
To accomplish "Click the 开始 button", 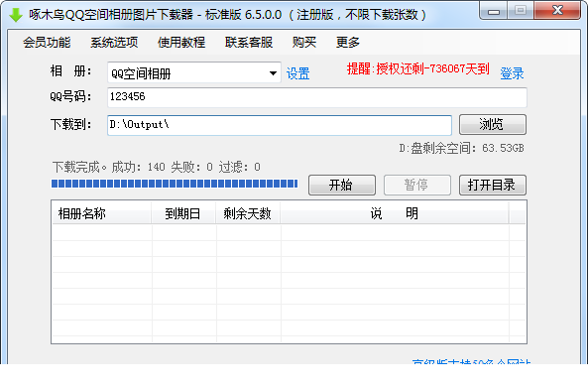I will (x=342, y=185).
